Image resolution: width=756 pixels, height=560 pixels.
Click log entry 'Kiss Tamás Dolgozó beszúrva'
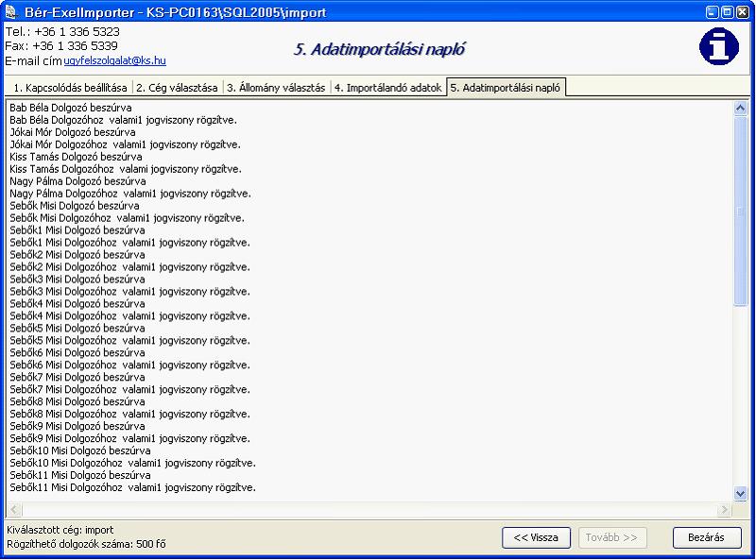pyautogui.click(x=76, y=157)
